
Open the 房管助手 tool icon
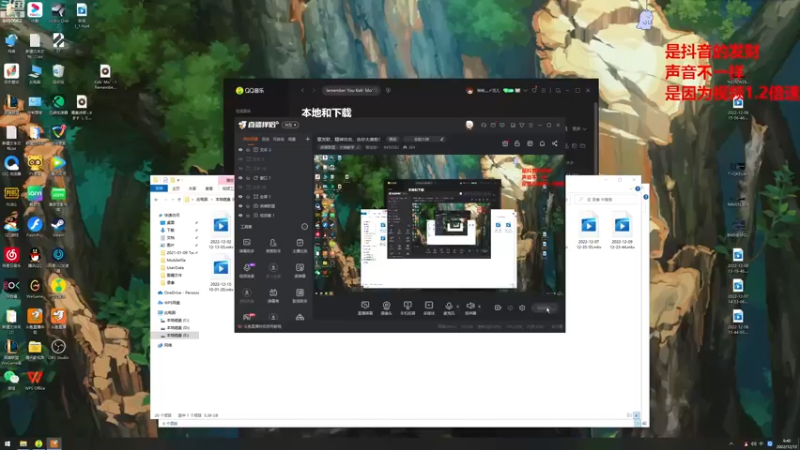point(273,245)
